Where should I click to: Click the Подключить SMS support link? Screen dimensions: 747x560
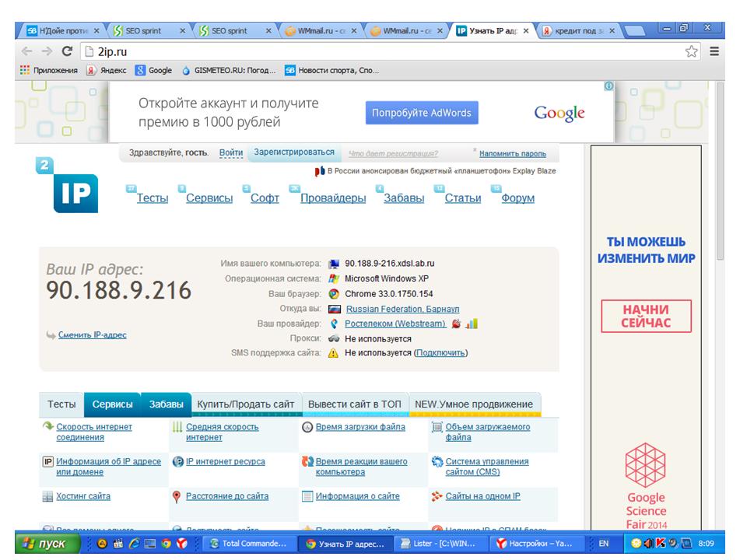440,353
